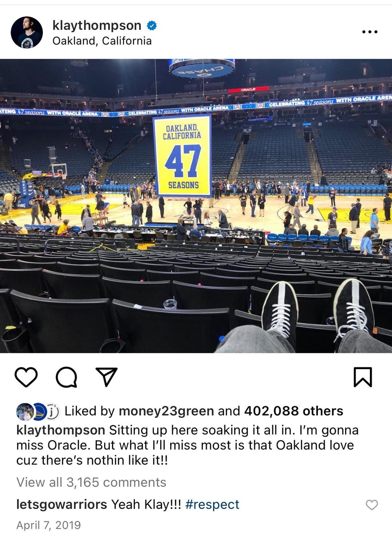This screenshot has height=539, width=392.
Task: Open the three-dot options menu
Action: (x=370, y=32)
